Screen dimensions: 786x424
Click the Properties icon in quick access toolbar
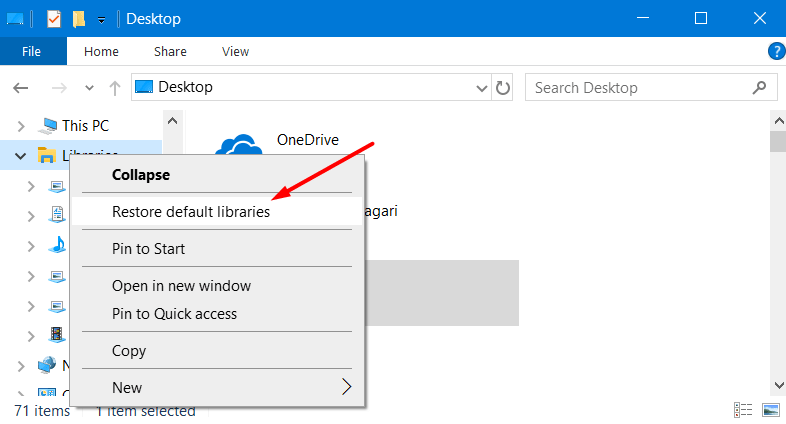54,18
